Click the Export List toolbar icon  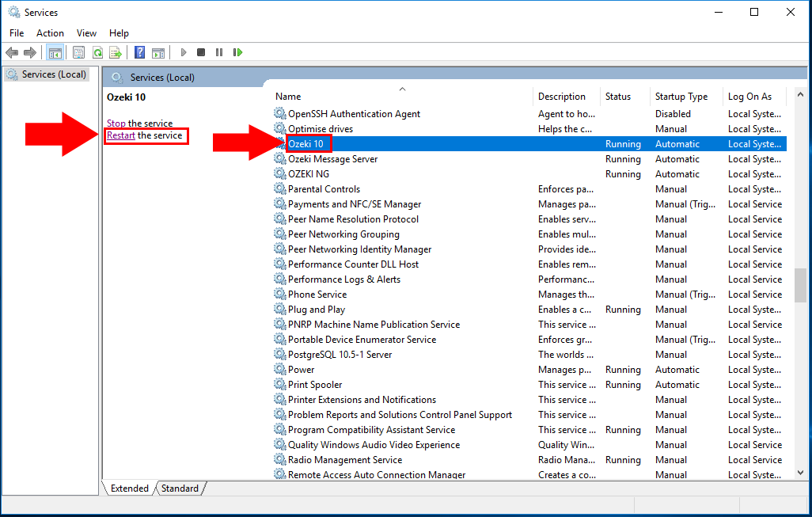(116, 52)
